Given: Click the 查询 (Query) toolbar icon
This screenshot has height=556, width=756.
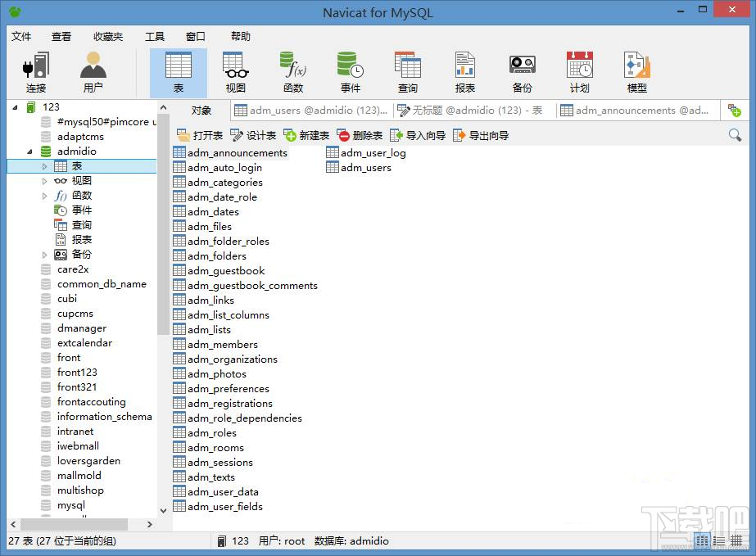Looking at the screenshot, I should coord(407,73).
